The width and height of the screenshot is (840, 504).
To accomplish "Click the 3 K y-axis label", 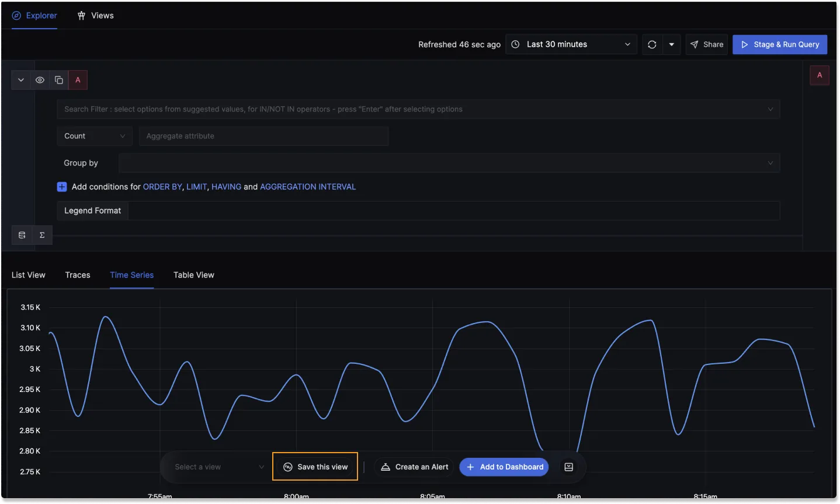I will point(35,369).
